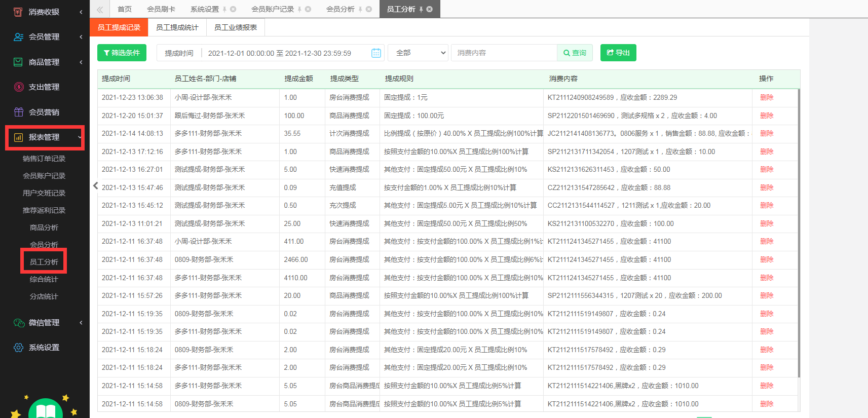Click the 提成规则 column header

(399, 79)
